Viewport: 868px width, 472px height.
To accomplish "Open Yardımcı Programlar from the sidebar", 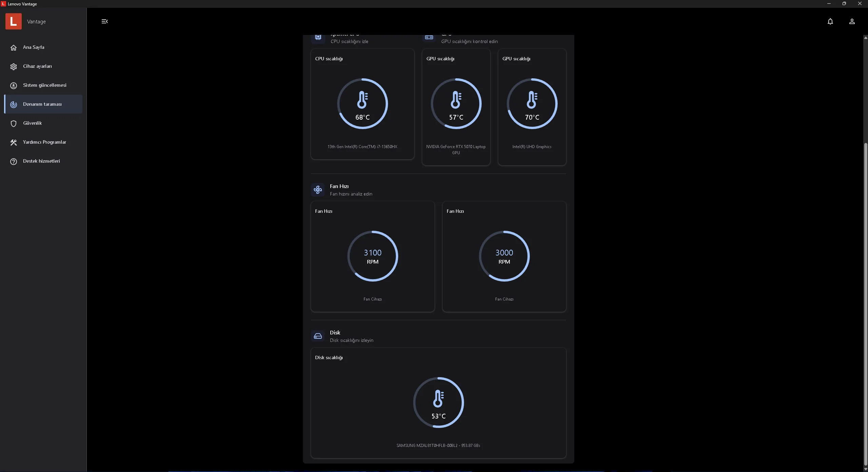I will pyautogui.click(x=44, y=142).
